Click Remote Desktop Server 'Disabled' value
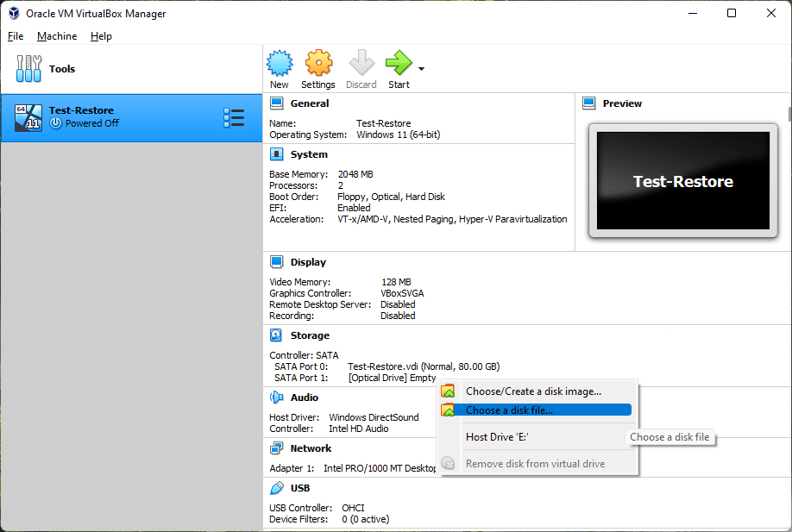Screen dimensions: 792x532 pos(398,304)
